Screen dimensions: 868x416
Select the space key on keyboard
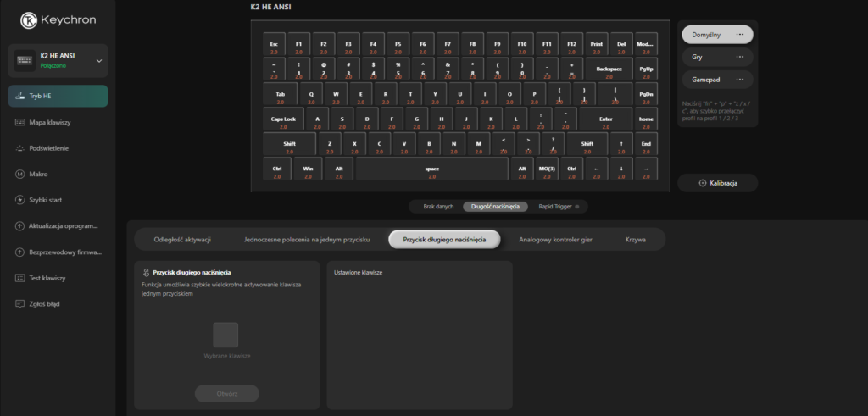431,168
